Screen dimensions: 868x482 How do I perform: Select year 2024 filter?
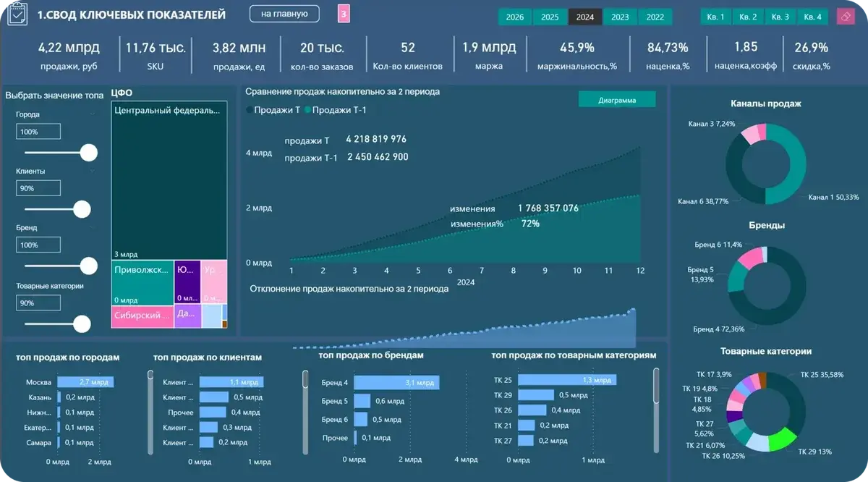585,17
